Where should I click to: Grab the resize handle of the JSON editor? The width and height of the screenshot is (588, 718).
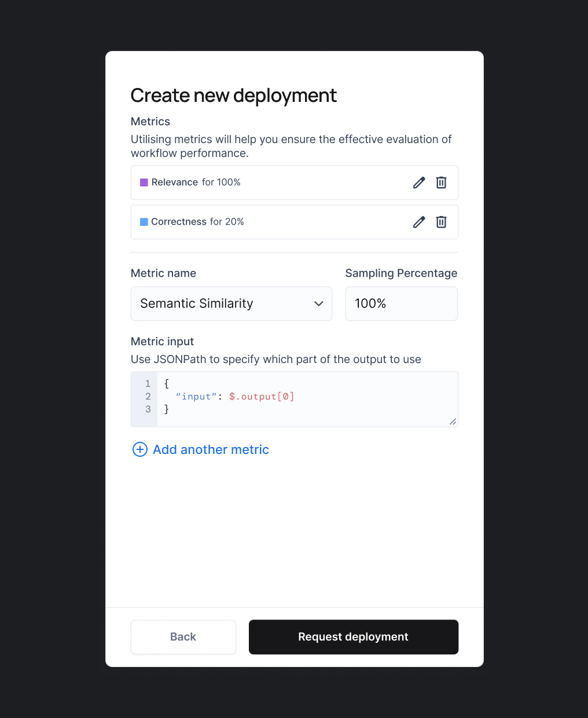(453, 422)
